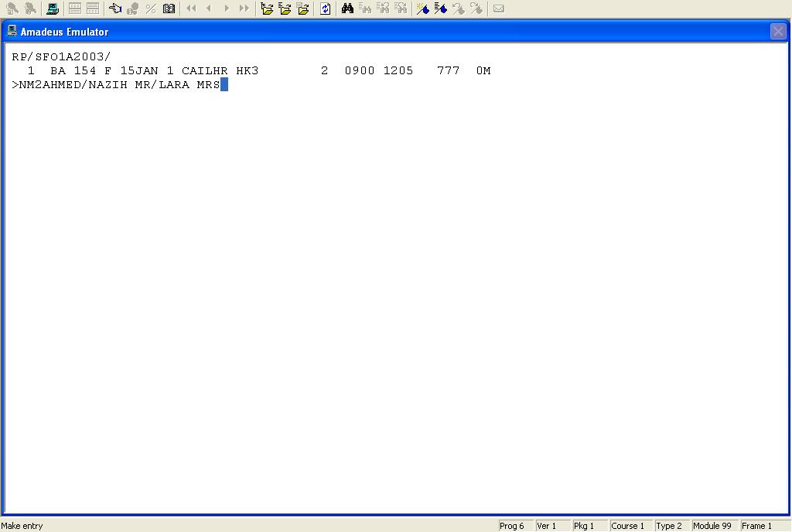Click the 0900 departure time
The image size is (792, 532).
click(360, 70)
